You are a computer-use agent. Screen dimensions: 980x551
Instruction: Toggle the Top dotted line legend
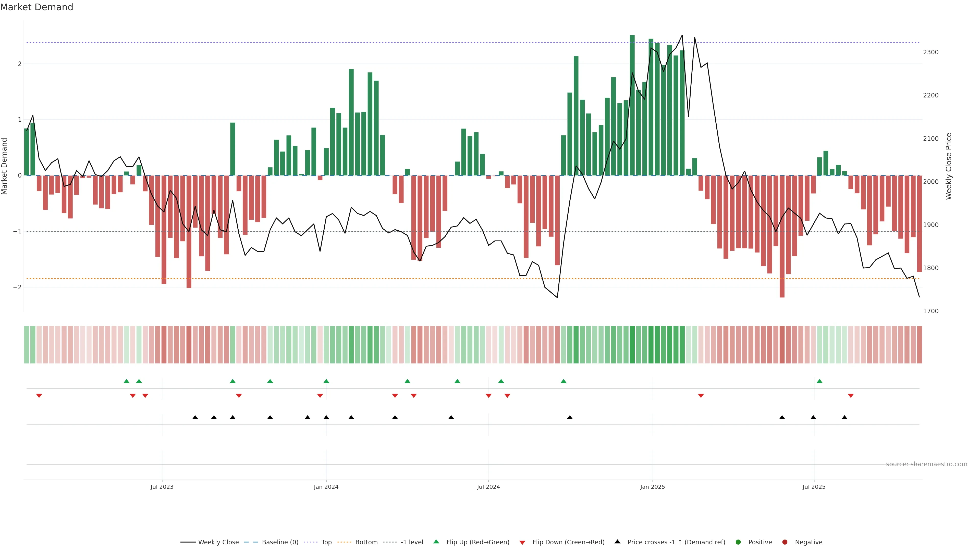coord(326,542)
